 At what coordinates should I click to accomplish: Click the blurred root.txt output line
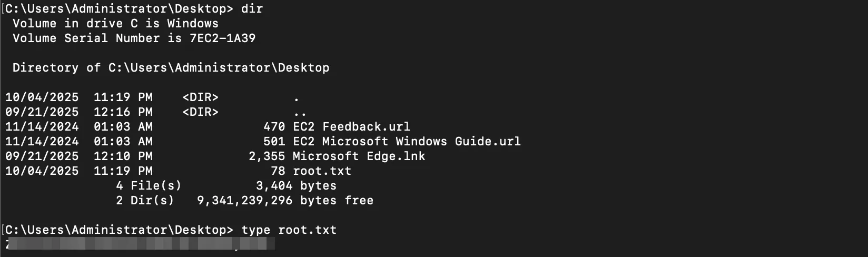pyautogui.click(x=140, y=243)
